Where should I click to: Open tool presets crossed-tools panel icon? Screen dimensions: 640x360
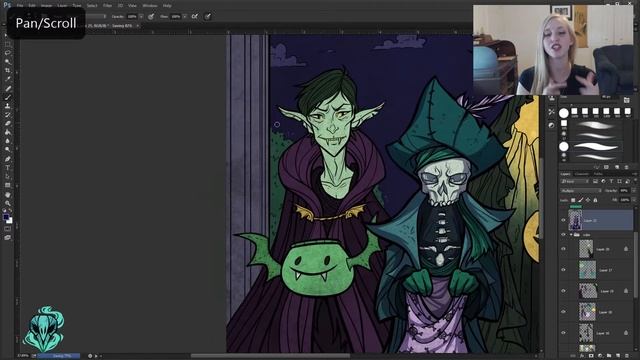coord(551,111)
